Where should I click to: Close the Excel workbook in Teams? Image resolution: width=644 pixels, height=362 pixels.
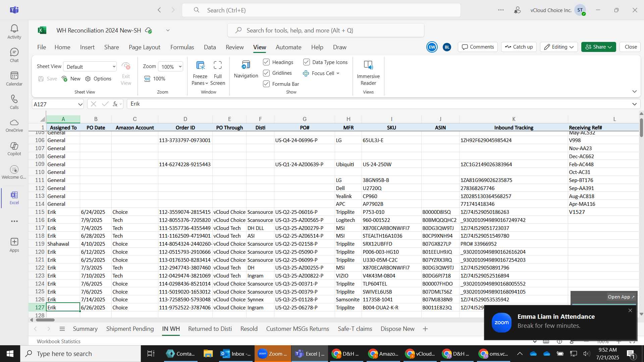click(630, 47)
